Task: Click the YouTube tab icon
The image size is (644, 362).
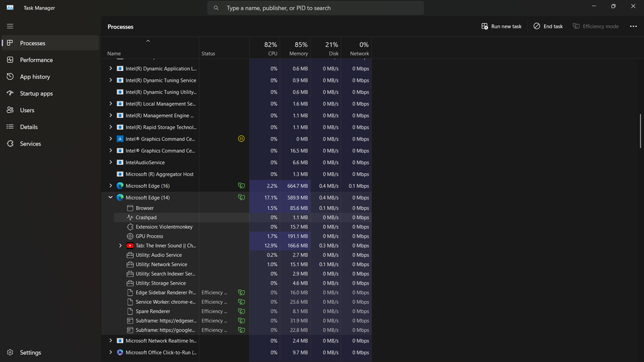Action: point(130,245)
